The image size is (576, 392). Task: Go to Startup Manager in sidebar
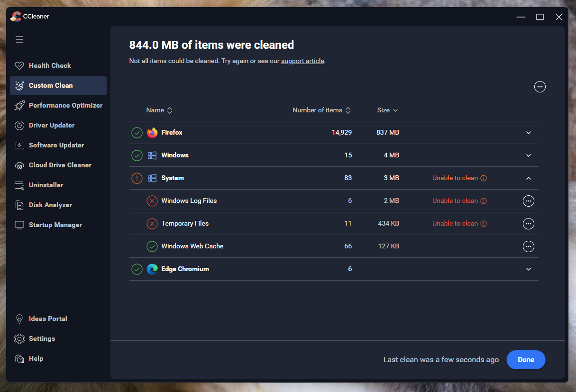point(55,225)
